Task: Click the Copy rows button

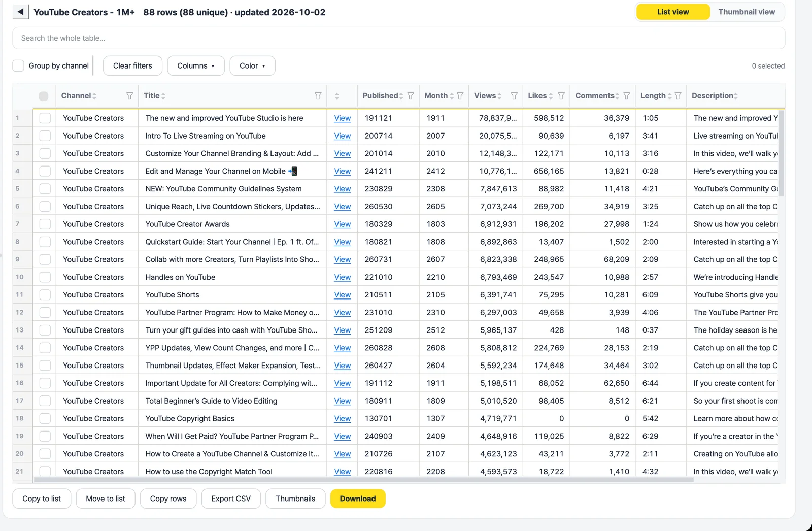Action: click(168, 499)
